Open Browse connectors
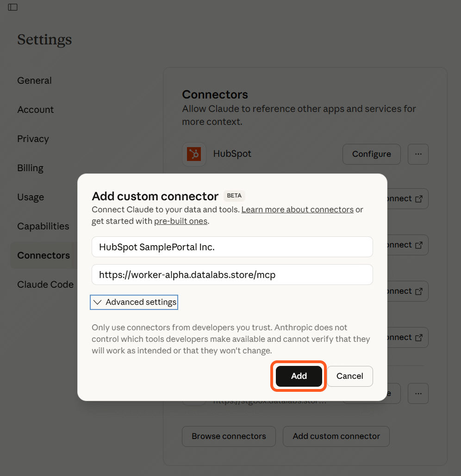The height and width of the screenshot is (476, 461). [229, 436]
